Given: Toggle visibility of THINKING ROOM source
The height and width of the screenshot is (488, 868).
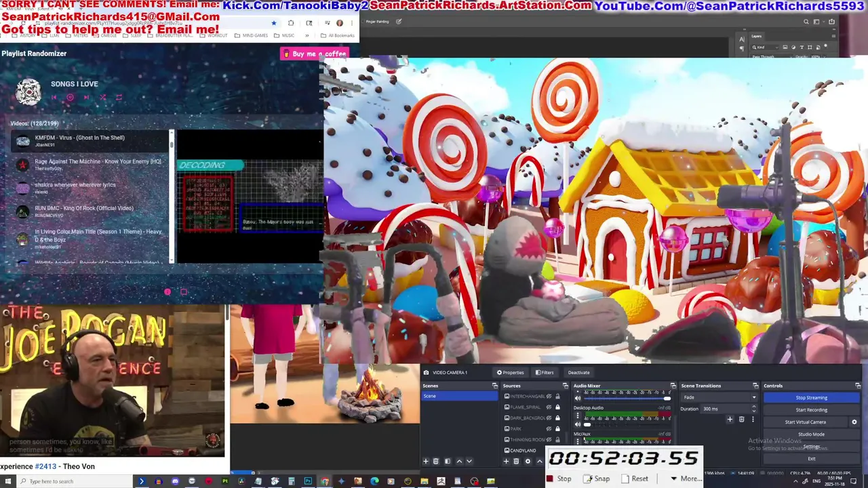Looking at the screenshot, I should [549, 440].
